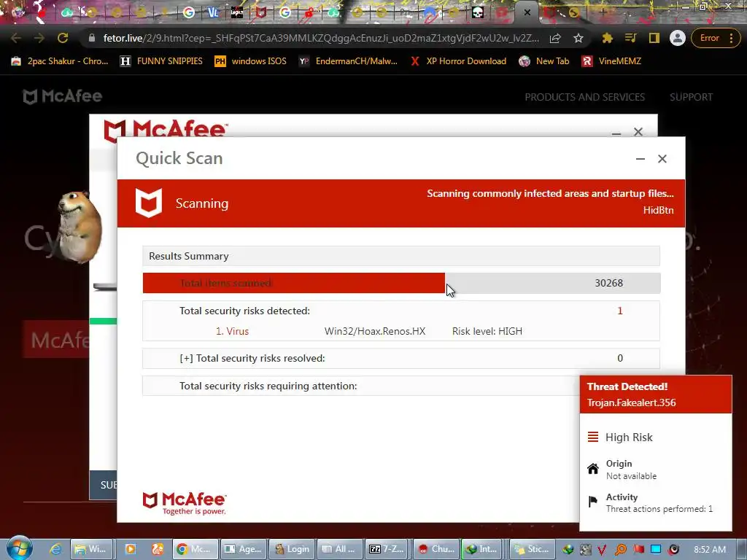Click the Origin house icon in popup
This screenshot has height=560, width=747.
(x=592, y=469)
